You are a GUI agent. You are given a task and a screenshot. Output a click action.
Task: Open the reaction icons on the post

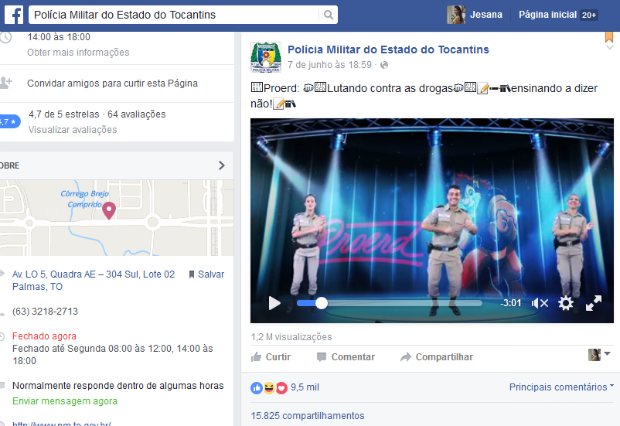coord(269,388)
